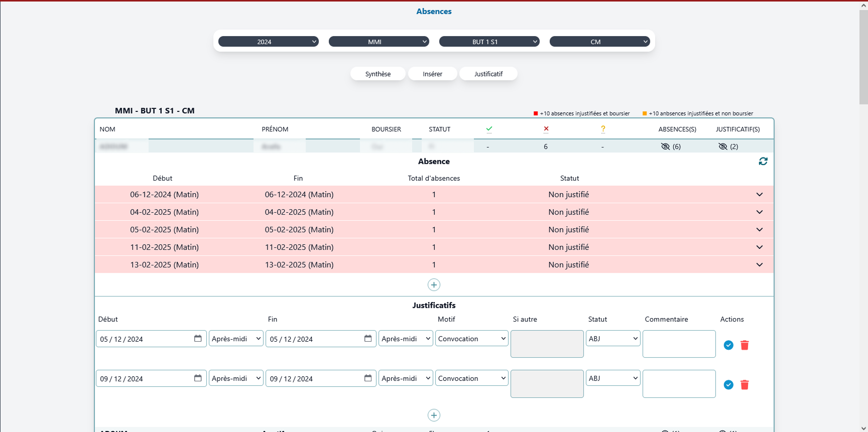Open Fin Après-midi dropdown of 09/12/2024 justificatif
Image resolution: width=868 pixels, height=432 pixels.
pos(406,378)
